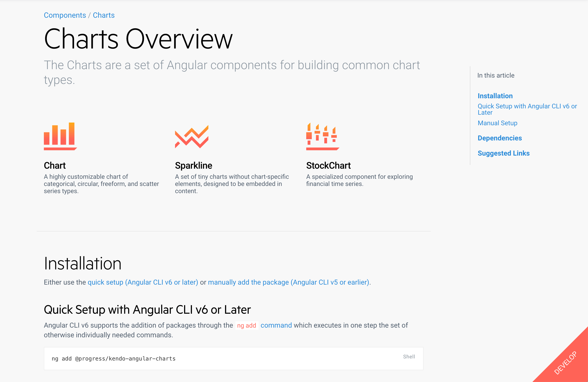
Task: Open the Sparkline component heading
Action: coord(193,165)
